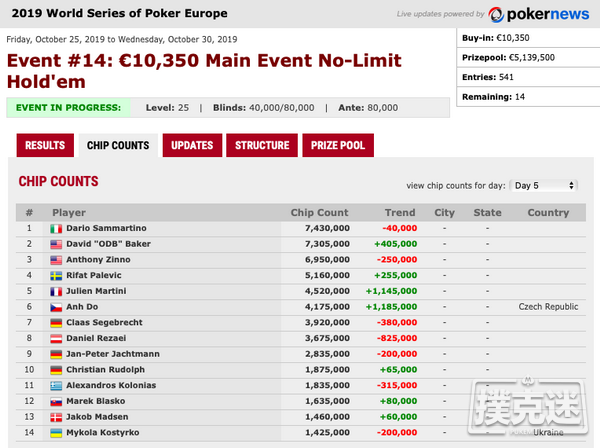Select the Structure tab
Viewport: 600px width, 448px height.
[262, 145]
